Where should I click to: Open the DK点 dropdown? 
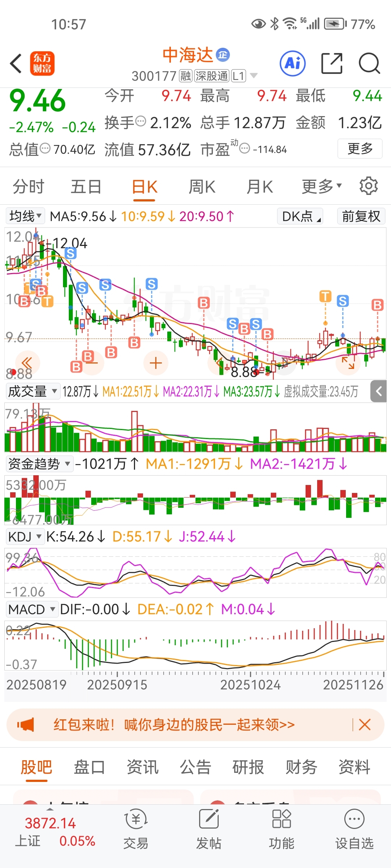point(300,216)
